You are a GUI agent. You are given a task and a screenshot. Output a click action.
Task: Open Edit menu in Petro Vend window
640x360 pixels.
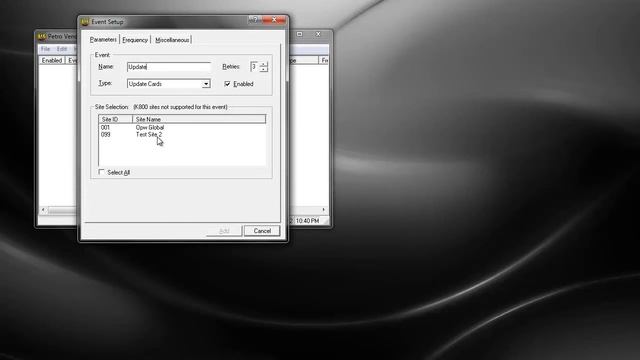point(62,49)
